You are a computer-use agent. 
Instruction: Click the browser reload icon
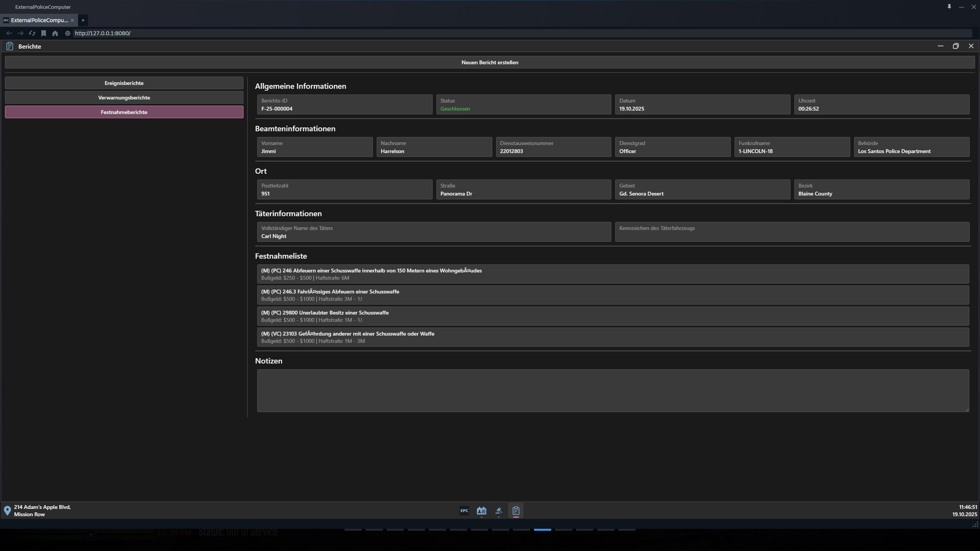coord(32,33)
